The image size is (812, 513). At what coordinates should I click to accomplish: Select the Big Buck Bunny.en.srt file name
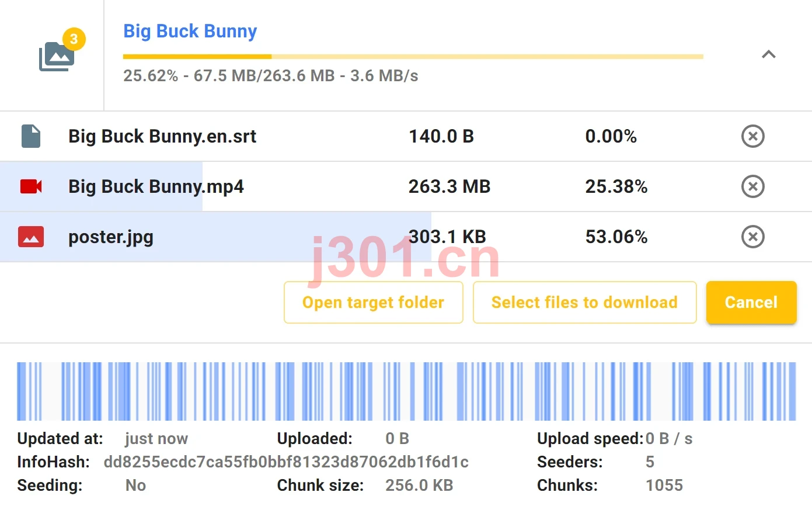coord(162,136)
